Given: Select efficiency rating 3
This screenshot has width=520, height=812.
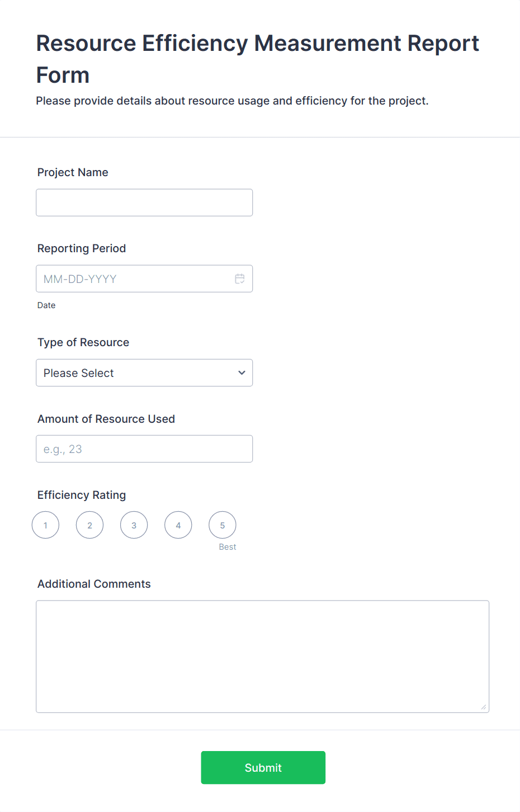Looking at the screenshot, I should [x=134, y=525].
